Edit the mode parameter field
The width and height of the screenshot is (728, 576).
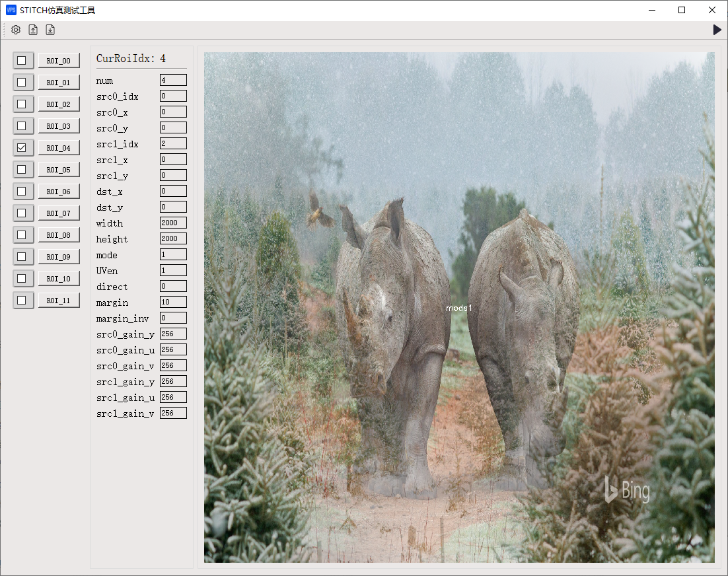[173, 255]
